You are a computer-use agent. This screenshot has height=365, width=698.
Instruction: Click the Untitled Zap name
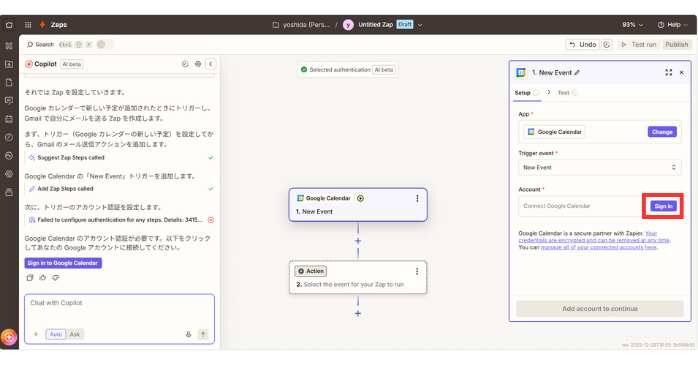[x=376, y=25]
